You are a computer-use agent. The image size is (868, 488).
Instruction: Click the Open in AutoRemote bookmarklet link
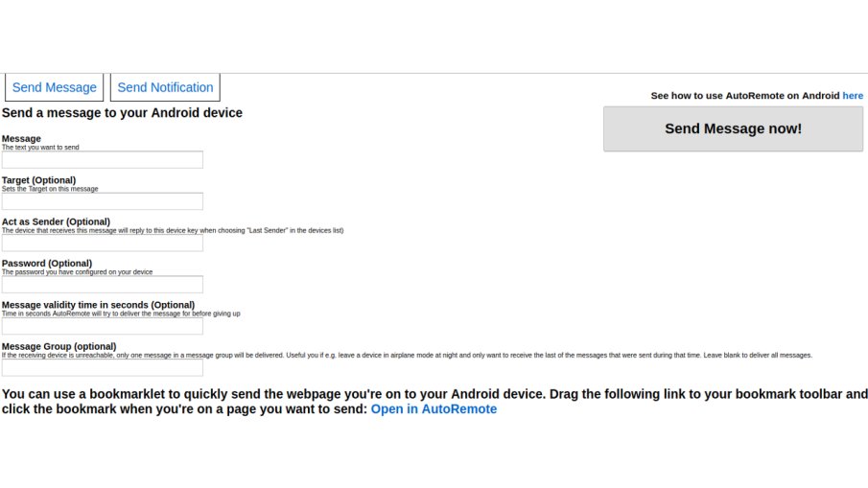[434, 408]
